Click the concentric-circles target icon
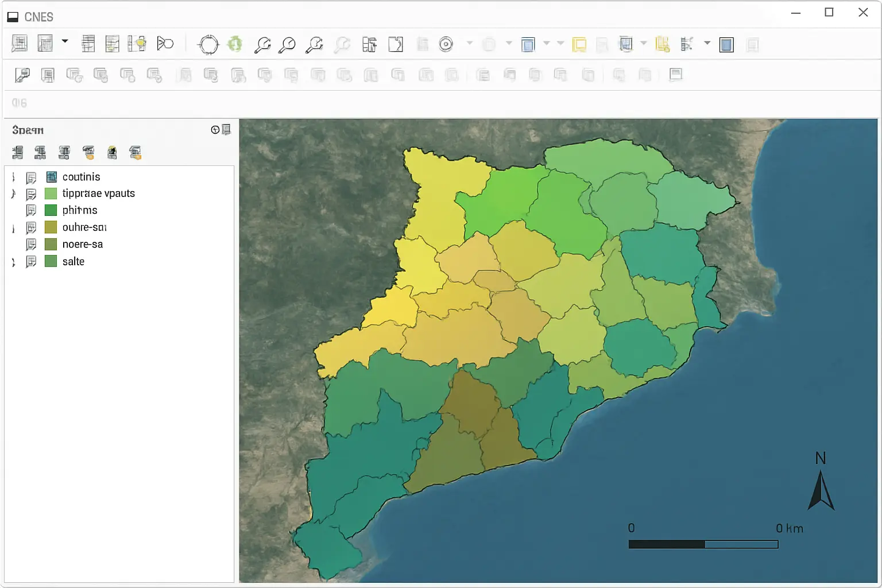This screenshot has width=882, height=588. (446, 44)
